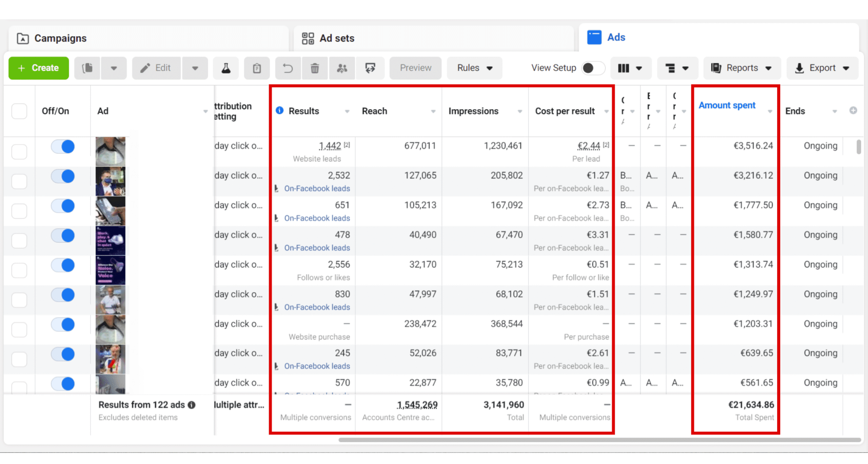Viewport: 868px width, 464px height.
Task: Open the Reports dropdown
Action: 742,68
